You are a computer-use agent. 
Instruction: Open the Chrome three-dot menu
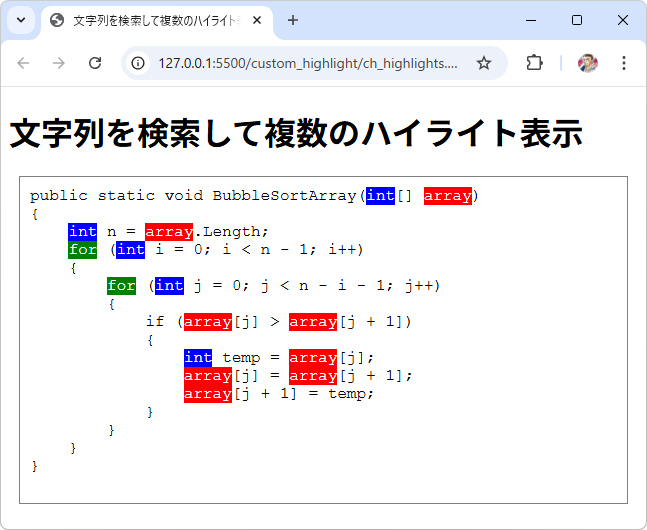coord(624,63)
